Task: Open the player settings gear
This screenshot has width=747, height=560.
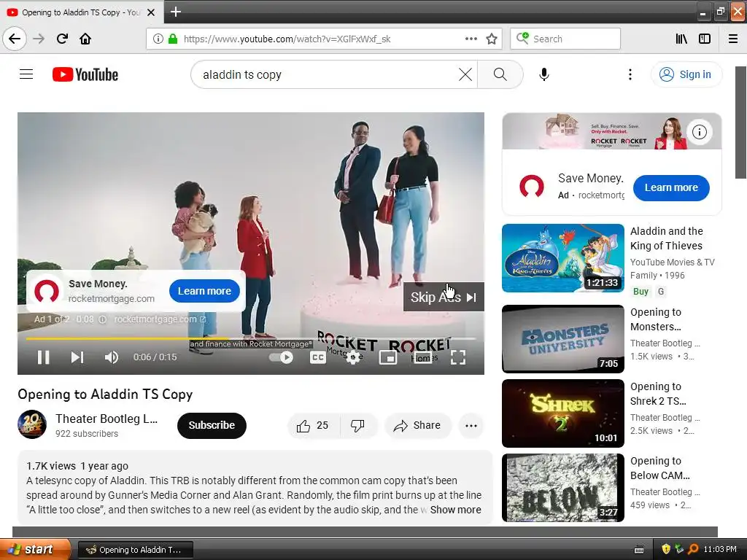Action: coord(353,357)
